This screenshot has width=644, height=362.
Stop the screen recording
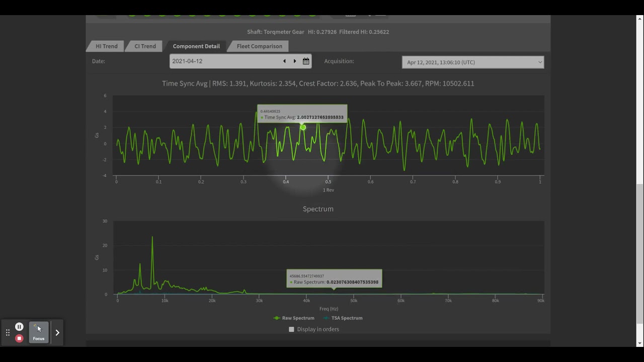coord(19,338)
